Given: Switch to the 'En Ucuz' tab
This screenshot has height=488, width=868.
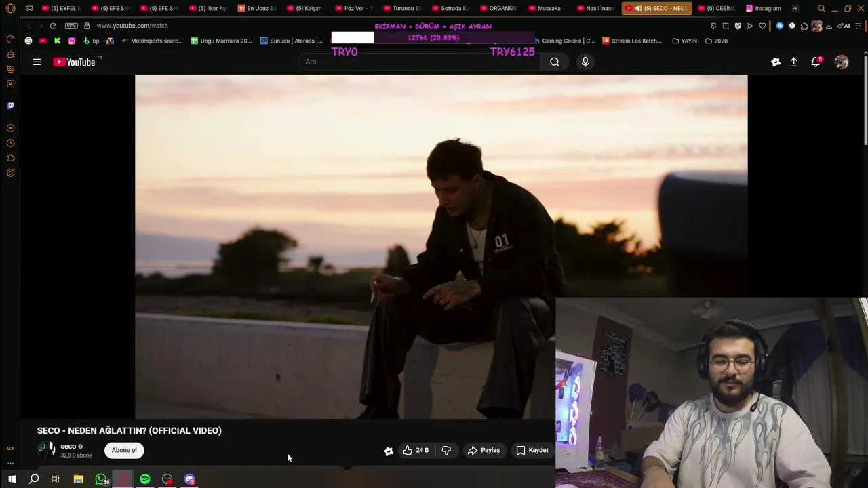Looking at the screenshot, I should tap(256, 9).
